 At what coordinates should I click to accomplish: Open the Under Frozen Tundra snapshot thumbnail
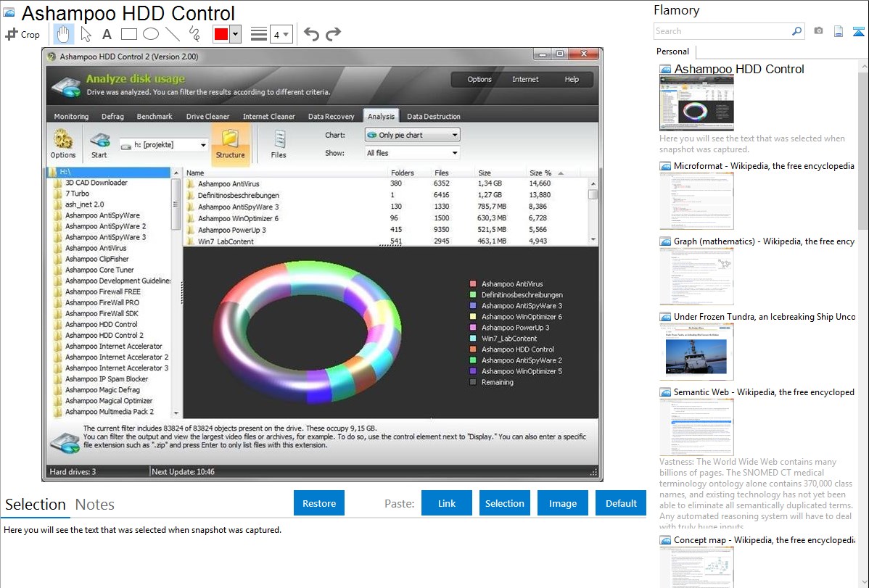pyautogui.click(x=696, y=352)
